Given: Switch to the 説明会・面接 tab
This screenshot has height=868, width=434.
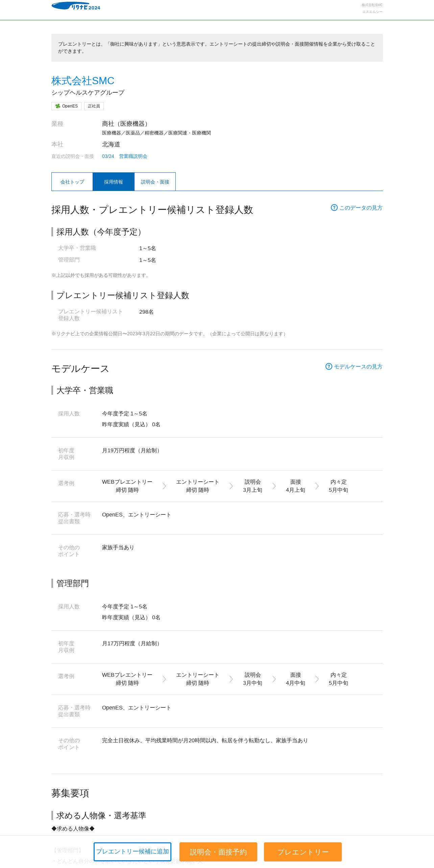Looking at the screenshot, I should [155, 182].
